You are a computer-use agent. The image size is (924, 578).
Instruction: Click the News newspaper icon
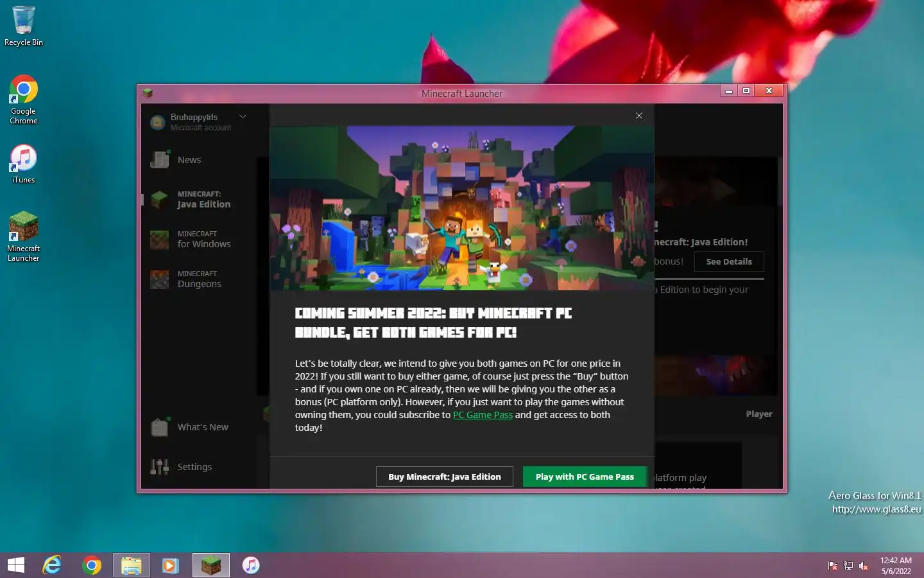coord(159,159)
